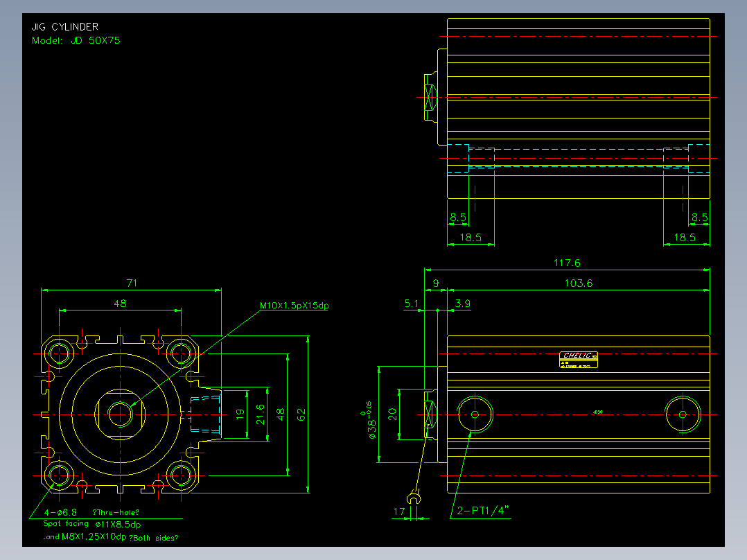Pick the 103.6 body length dimension
747x560 pixels.
click(x=579, y=283)
